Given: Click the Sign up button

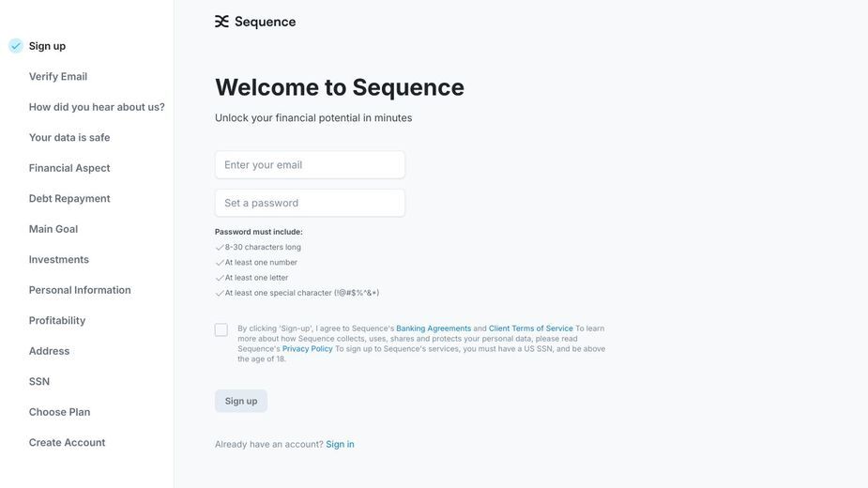Looking at the screenshot, I should coord(241,401).
